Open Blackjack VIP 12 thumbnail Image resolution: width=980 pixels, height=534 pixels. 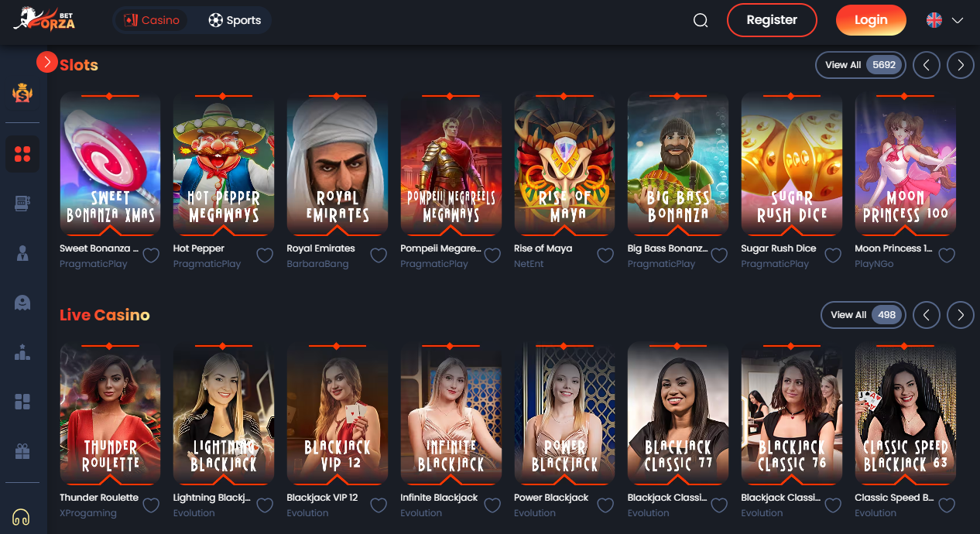(338, 414)
